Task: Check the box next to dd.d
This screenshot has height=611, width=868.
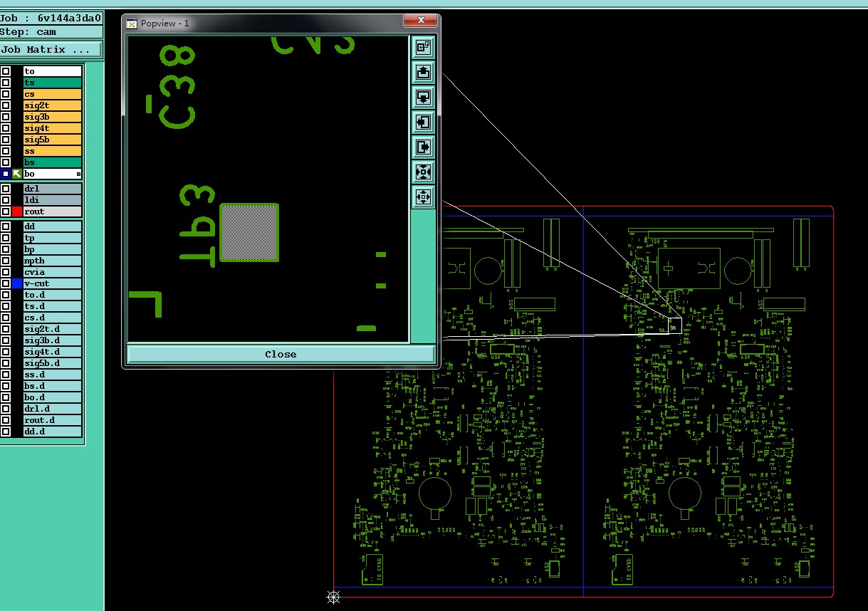Action: [x=6, y=432]
